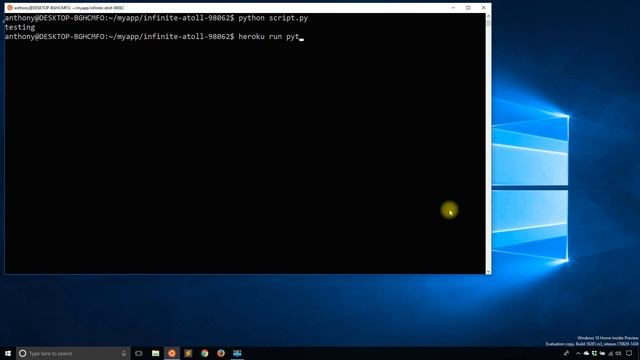The image size is (640, 360).
Task: Select the last running app taskbar icon
Action: click(x=237, y=353)
